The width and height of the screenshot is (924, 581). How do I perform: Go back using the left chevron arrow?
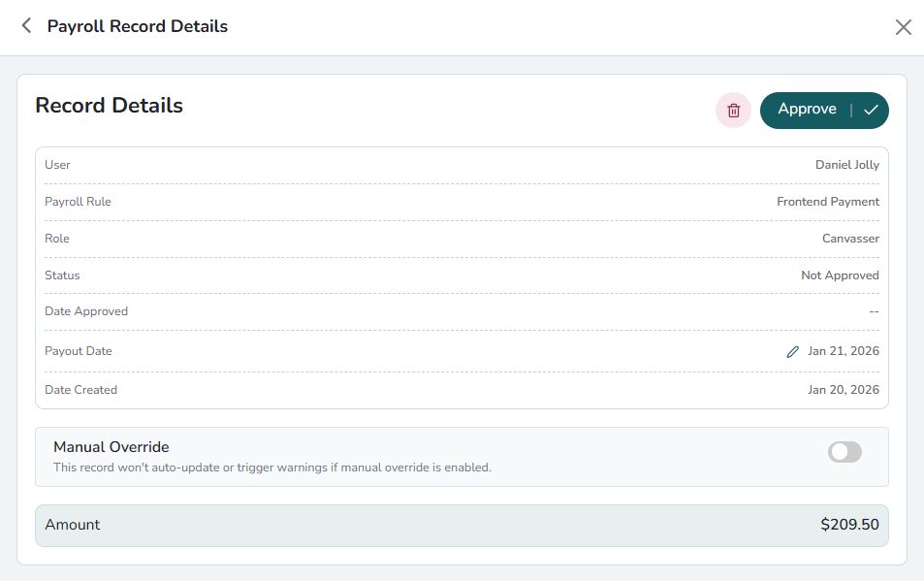26,26
